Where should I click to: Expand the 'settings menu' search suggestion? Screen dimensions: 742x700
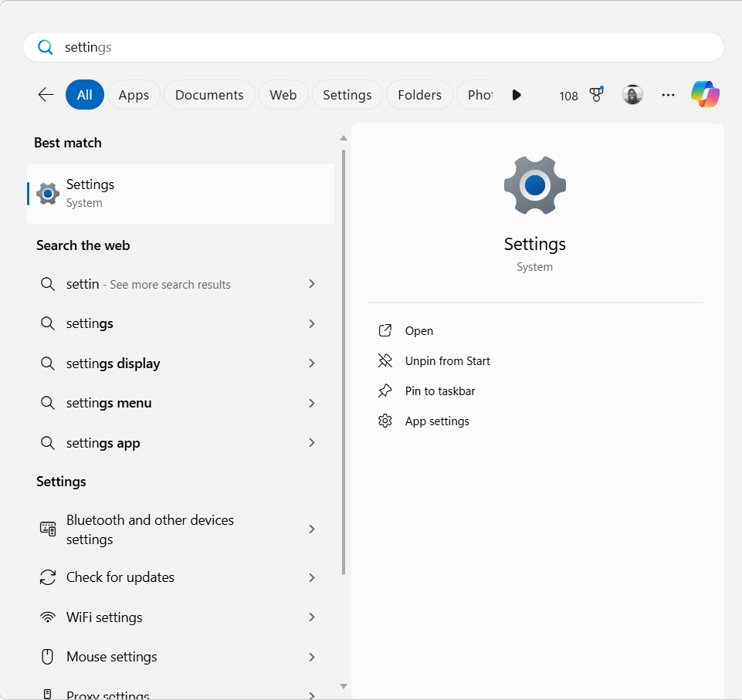point(311,403)
